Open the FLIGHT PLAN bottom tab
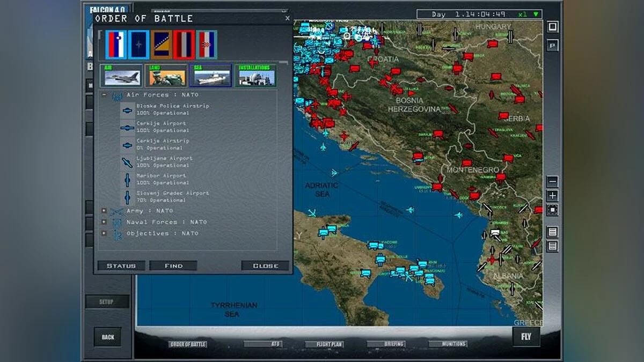Screen dimensions: 644x362 click(x=325, y=344)
